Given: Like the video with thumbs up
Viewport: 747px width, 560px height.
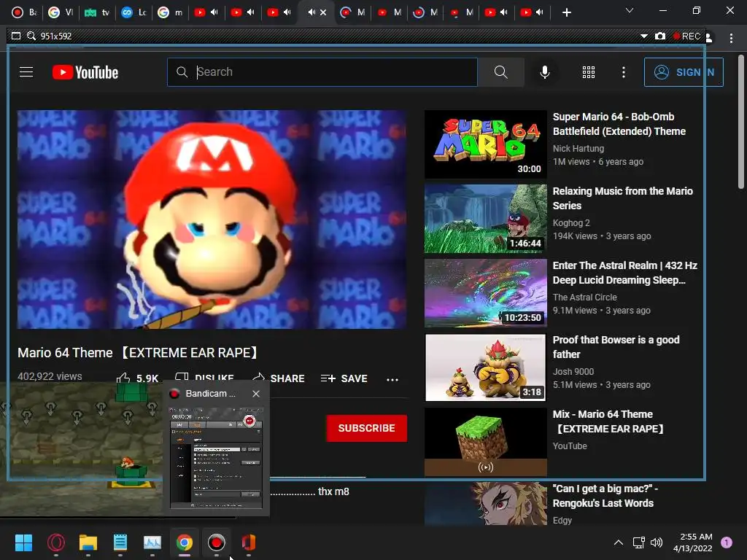Looking at the screenshot, I should pyautogui.click(x=137, y=378).
